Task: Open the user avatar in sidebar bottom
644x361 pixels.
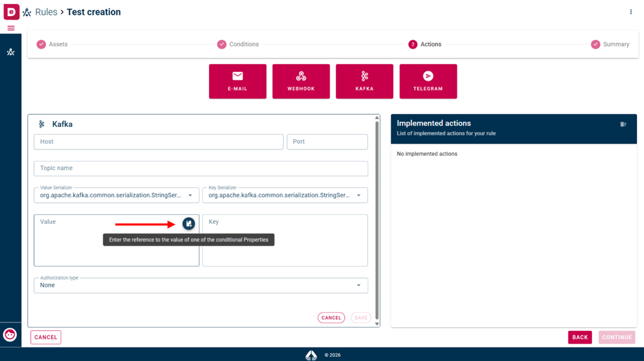Action: pyautogui.click(x=10, y=335)
